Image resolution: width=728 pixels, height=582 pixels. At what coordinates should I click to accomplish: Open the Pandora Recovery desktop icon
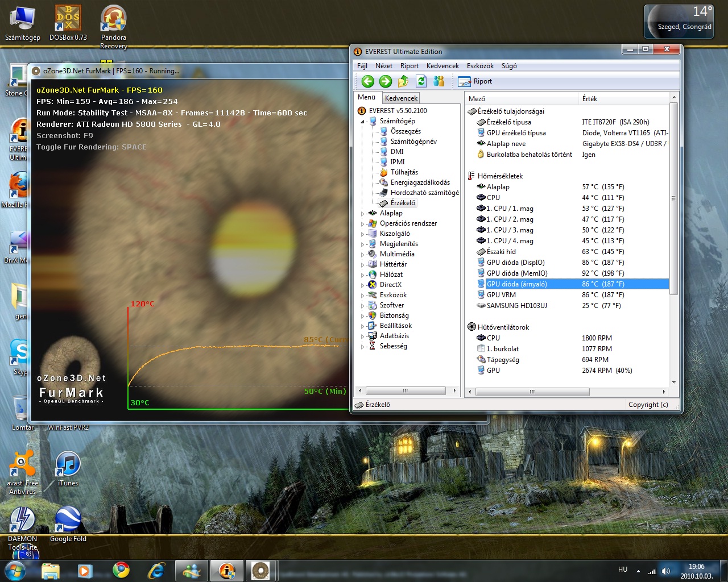pyautogui.click(x=114, y=26)
